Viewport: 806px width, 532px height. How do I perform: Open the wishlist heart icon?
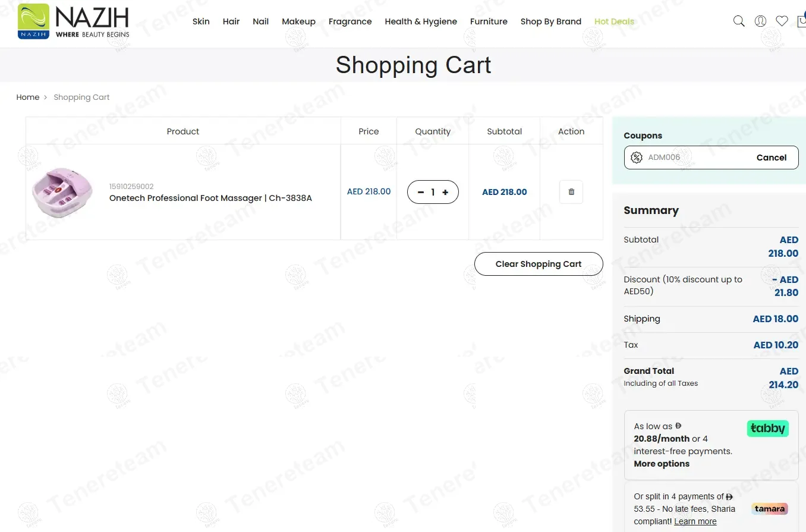click(x=782, y=21)
